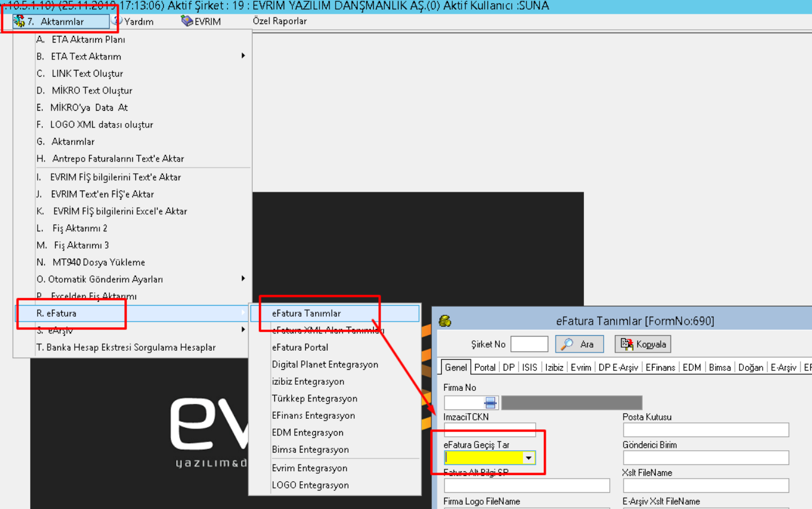Switch to the E-Arşiv tab
The height and width of the screenshot is (509, 812).
tap(784, 367)
